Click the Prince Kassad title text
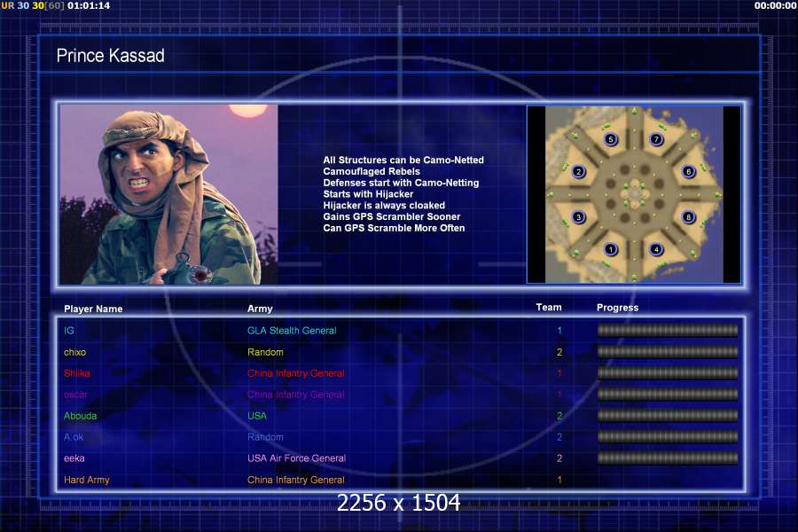This screenshot has height=532, width=798. [111, 56]
